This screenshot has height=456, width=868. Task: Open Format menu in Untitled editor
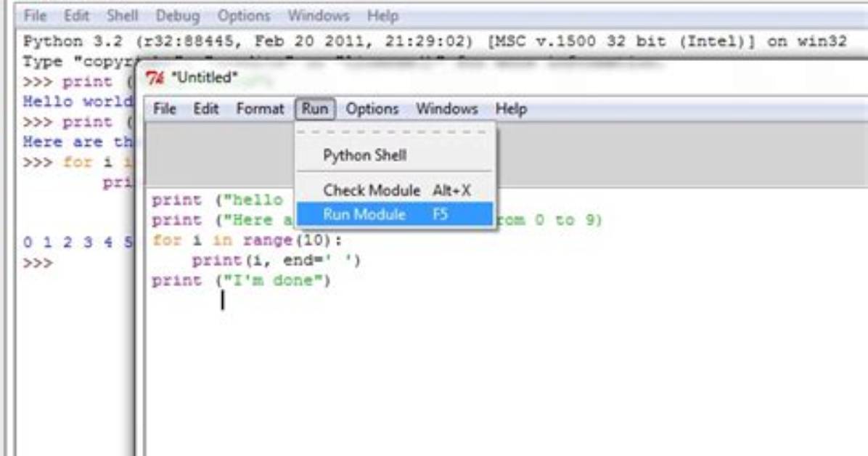click(260, 109)
